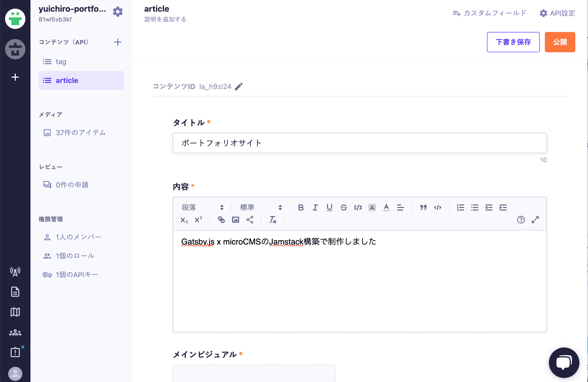The image size is (588, 382).
Task: Open the tag API in the sidebar
Action: [x=61, y=62]
